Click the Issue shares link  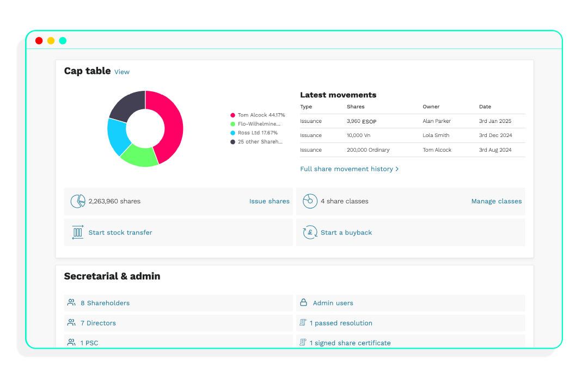[269, 202]
